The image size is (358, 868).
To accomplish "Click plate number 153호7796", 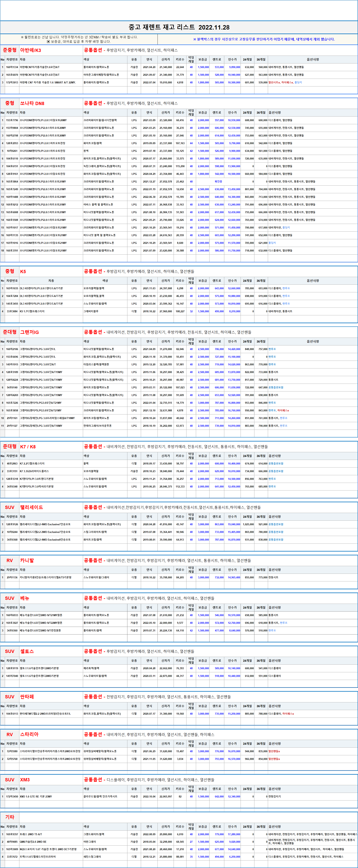I will pos(12,120).
